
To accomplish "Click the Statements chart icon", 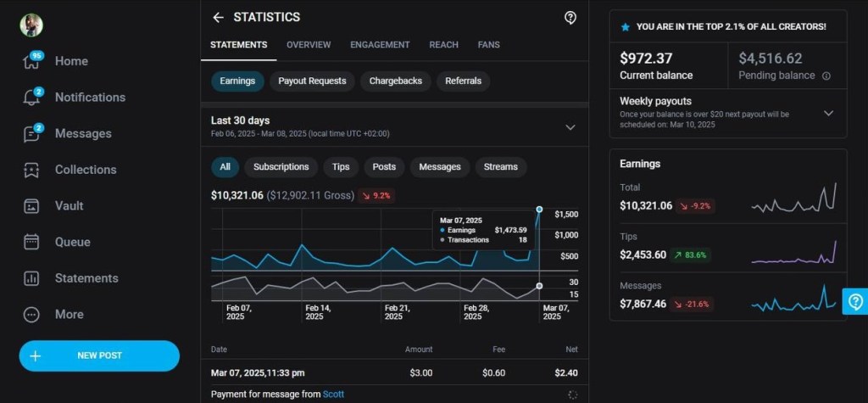I will click(x=31, y=278).
